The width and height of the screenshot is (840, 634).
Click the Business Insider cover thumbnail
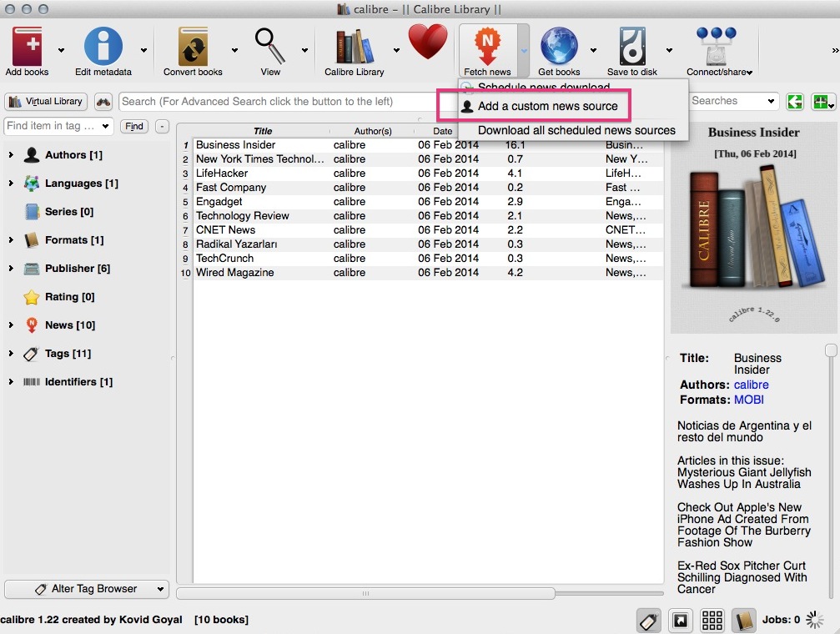coord(754,229)
